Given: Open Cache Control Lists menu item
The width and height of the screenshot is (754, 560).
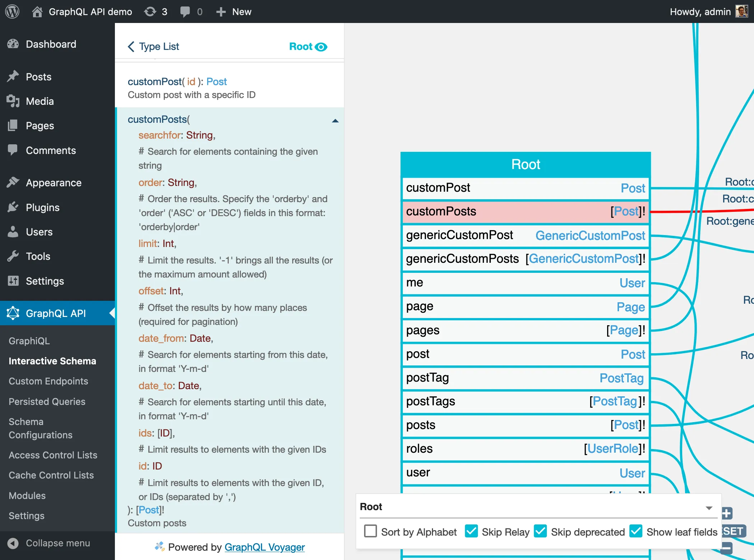Looking at the screenshot, I should (x=51, y=475).
